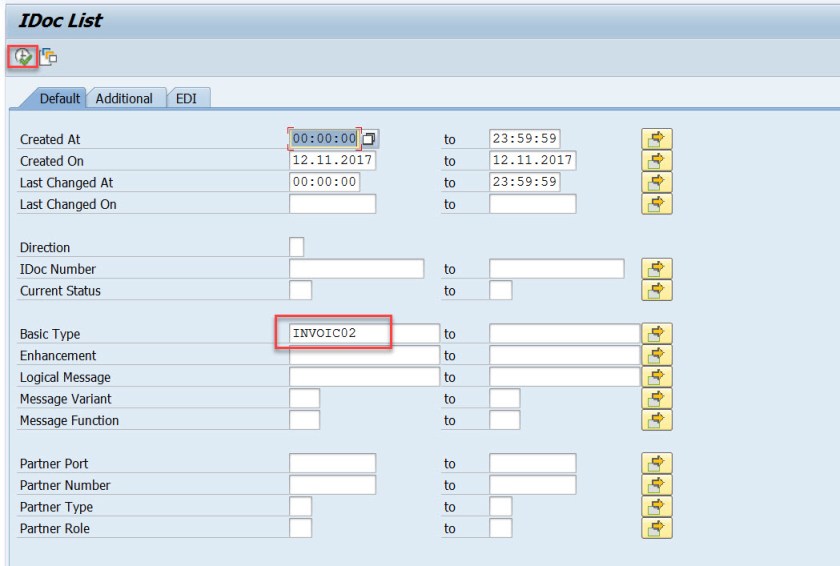
Task: Click the Enhancement to field
Action: tap(565, 355)
